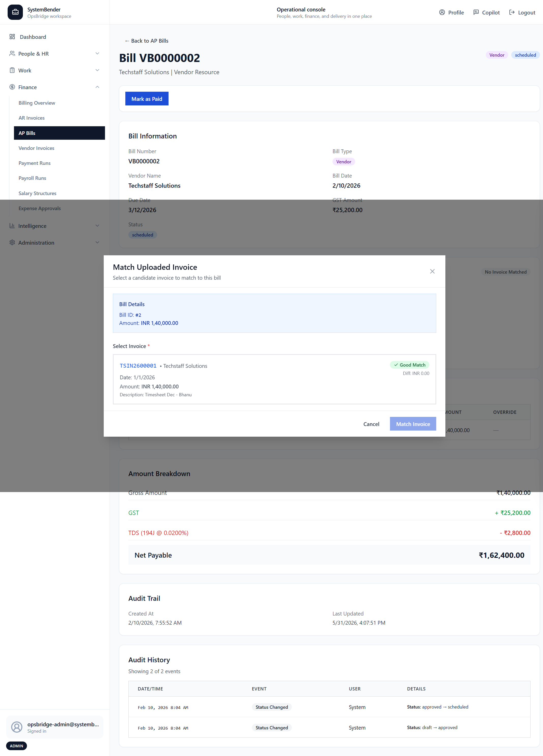Click the Match Invoice button
This screenshot has width=543, height=756.
[x=413, y=424]
